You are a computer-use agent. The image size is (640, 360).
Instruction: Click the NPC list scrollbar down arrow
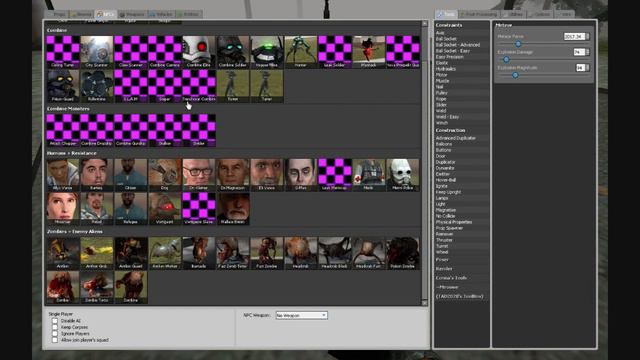coord(424,303)
